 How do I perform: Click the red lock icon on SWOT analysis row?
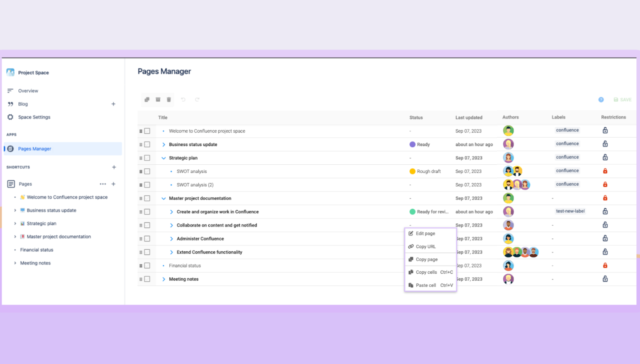coord(605,171)
